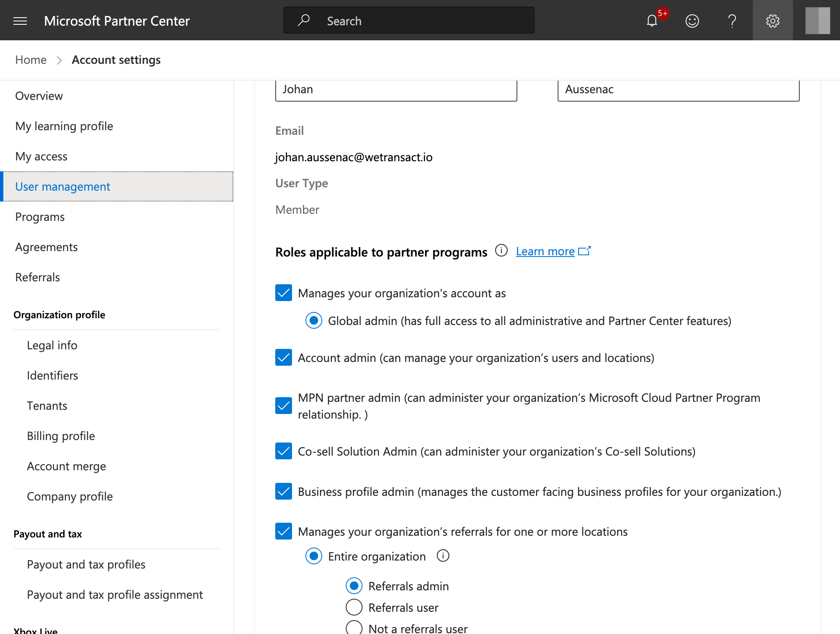Open the Learn more link
The width and height of the screenshot is (840, 634).
pyautogui.click(x=545, y=251)
